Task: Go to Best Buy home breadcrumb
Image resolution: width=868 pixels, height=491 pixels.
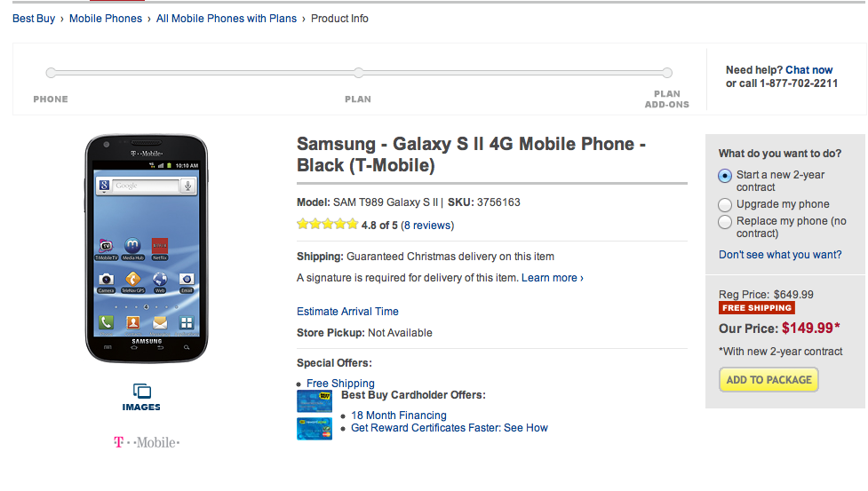Action: [34, 19]
